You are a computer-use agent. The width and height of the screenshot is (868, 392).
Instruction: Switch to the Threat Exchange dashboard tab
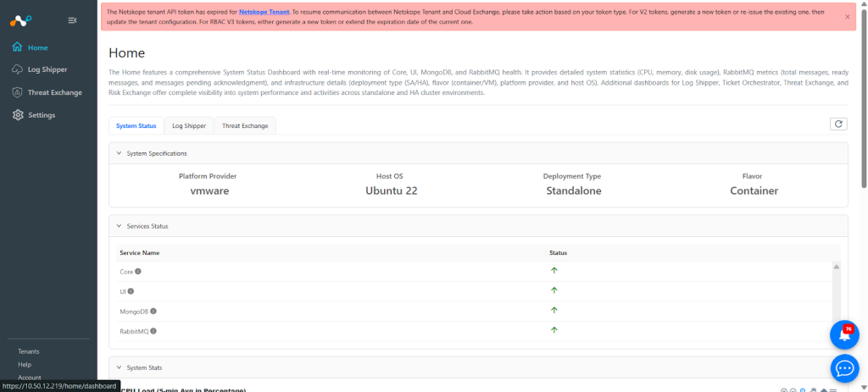click(245, 125)
